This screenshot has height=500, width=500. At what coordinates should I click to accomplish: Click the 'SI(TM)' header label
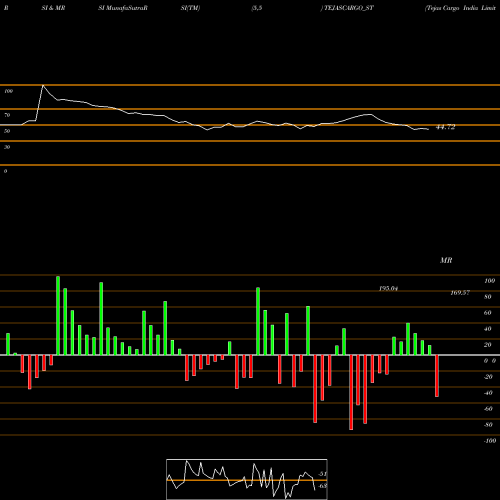pyautogui.click(x=190, y=8)
